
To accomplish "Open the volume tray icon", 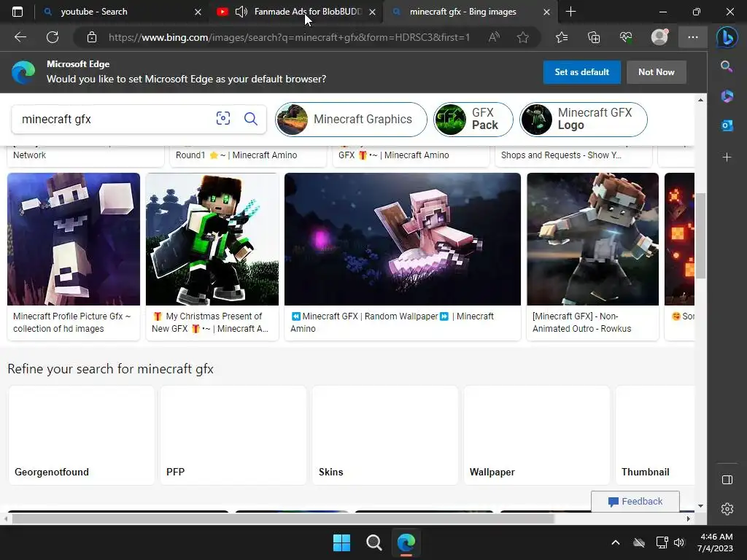I will coord(679,542).
